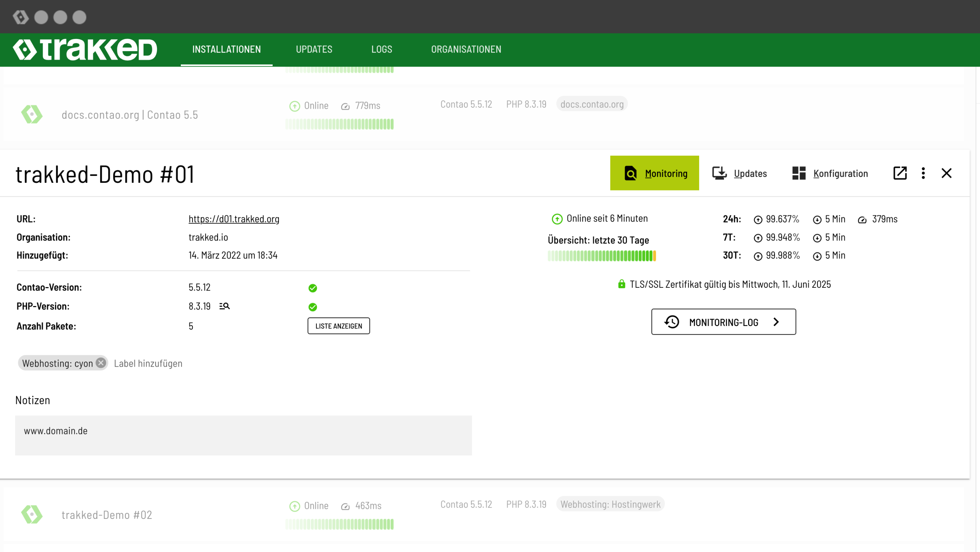Screen dimensions: 980x552
Task: Click the trakked logo in the header
Action: tap(85, 49)
